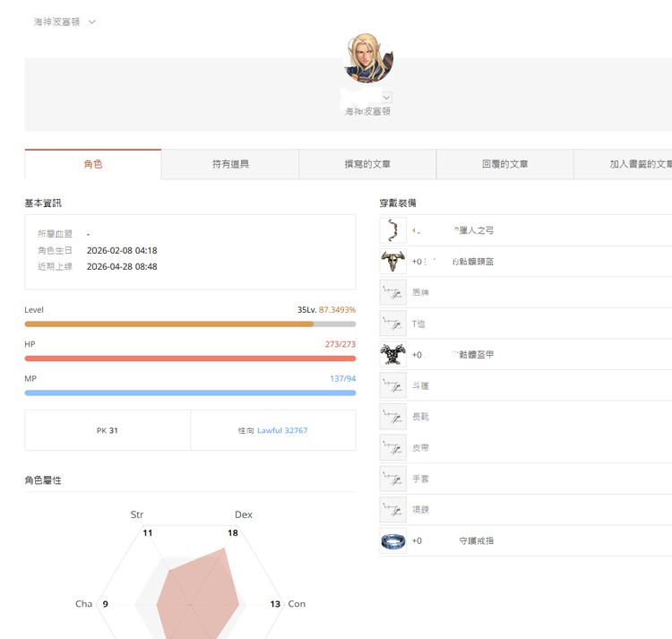This screenshot has height=639, width=672.
Task: Click the 87.3493% experience value
Action: coord(337,310)
